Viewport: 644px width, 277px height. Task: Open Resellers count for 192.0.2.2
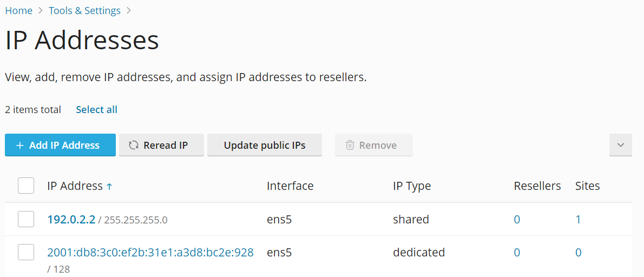pyautogui.click(x=517, y=220)
